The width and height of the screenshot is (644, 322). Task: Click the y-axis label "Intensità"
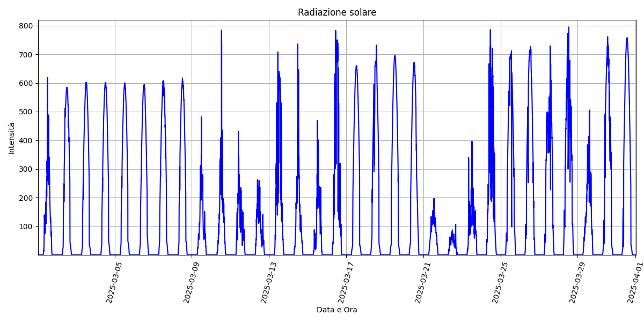click(x=11, y=138)
